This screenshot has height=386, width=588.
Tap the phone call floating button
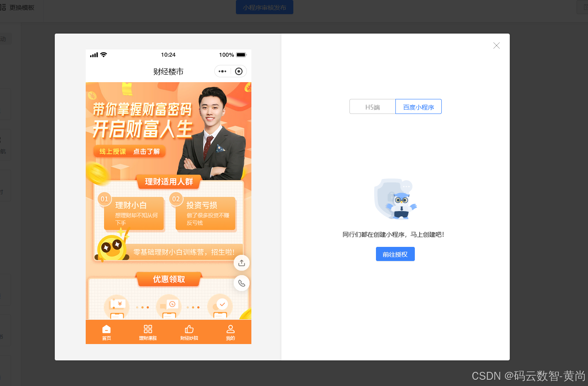(x=242, y=283)
